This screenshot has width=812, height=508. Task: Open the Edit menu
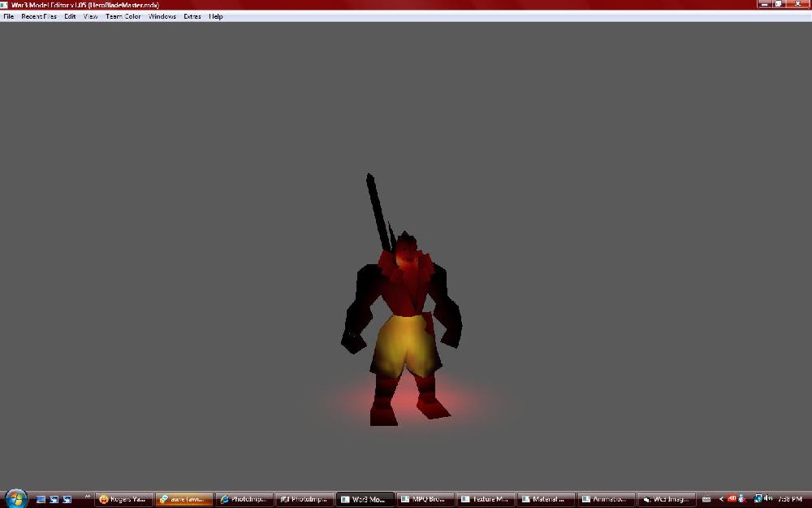coord(70,16)
